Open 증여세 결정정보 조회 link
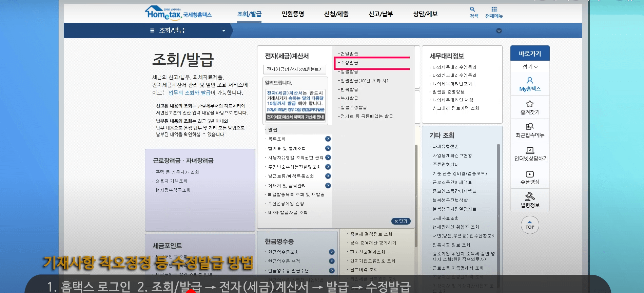 tap(371, 234)
